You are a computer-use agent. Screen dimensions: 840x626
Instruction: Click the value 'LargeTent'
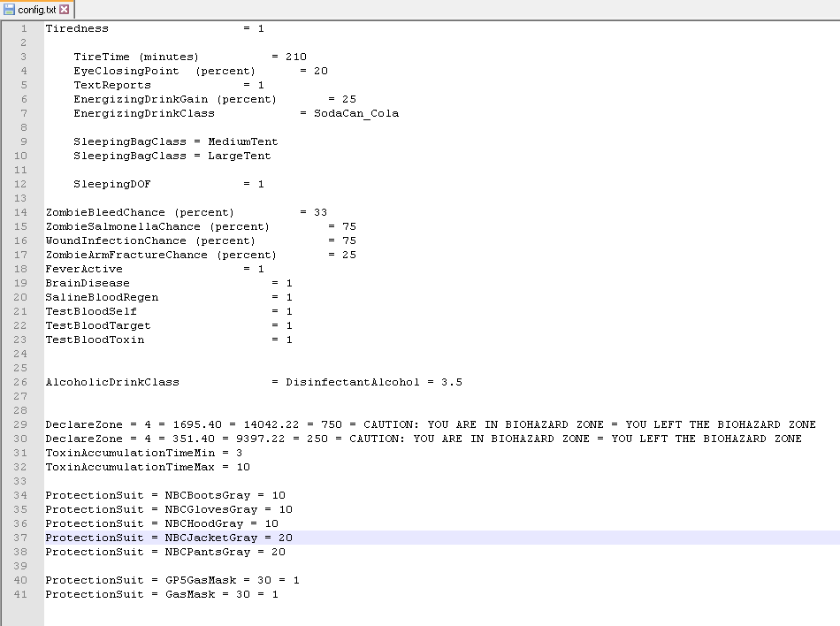[240, 156]
